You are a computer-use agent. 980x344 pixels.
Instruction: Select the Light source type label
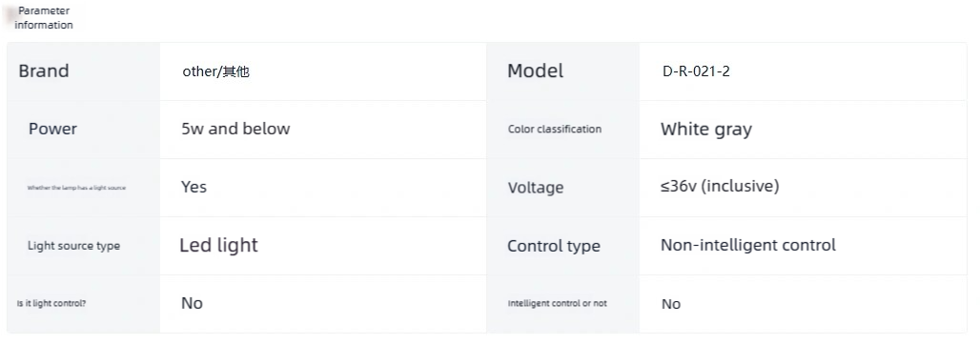[73, 246]
